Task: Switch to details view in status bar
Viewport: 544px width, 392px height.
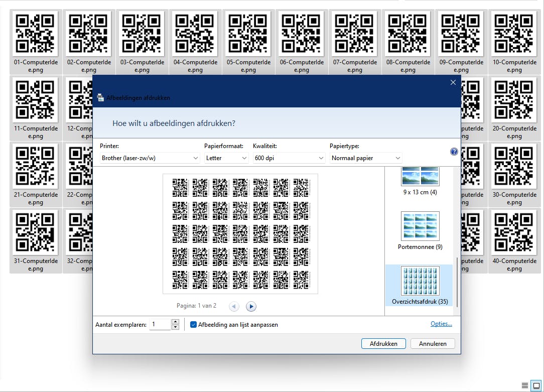Action: pos(525,385)
